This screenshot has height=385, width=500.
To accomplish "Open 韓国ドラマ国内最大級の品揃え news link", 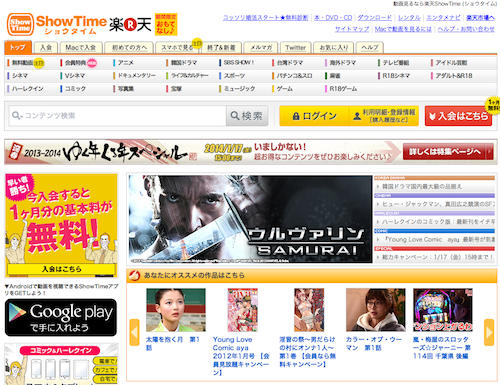I will coord(422,187).
